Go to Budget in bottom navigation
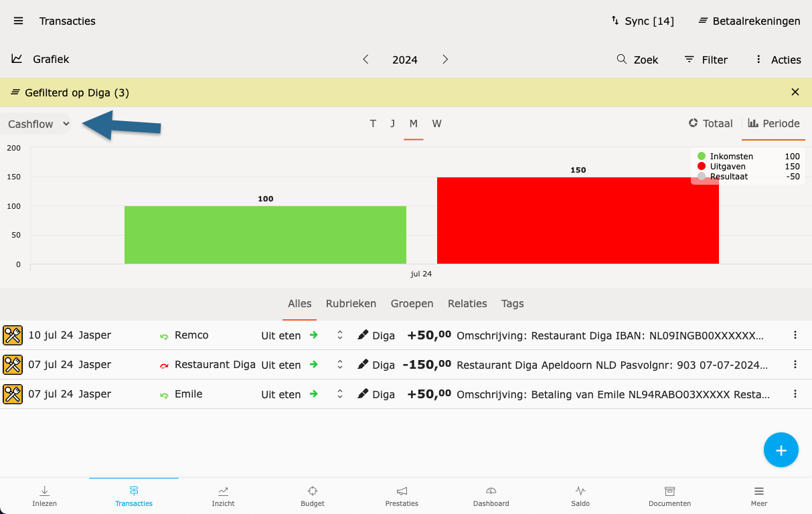 pyautogui.click(x=313, y=496)
